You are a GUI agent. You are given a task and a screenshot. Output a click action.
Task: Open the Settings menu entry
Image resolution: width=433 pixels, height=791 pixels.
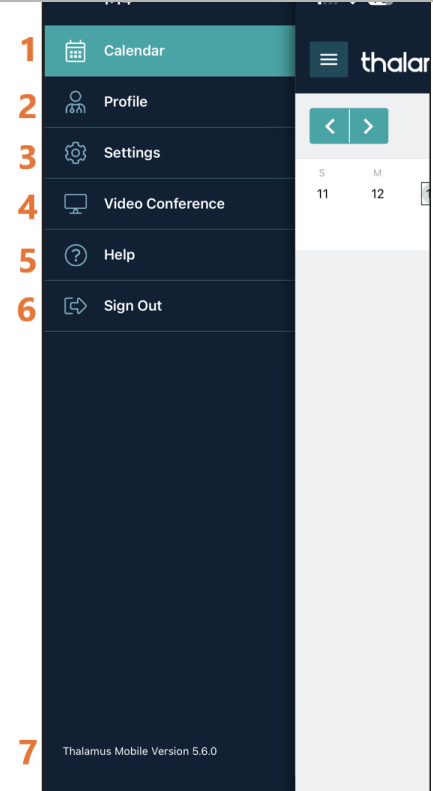tap(170, 153)
